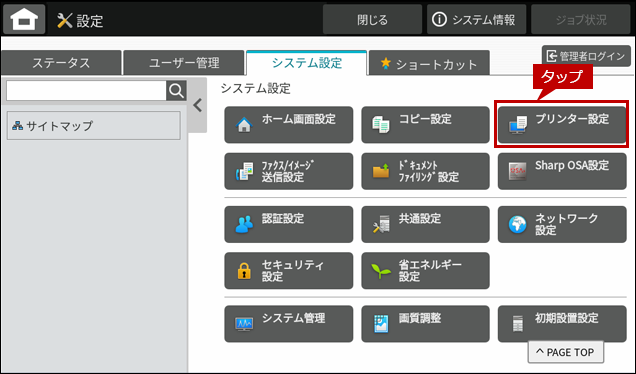Image resolution: width=636 pixels, height=374 pixels.
Task: Click the magnifier search icon
Action: click(x=176, y=90)
